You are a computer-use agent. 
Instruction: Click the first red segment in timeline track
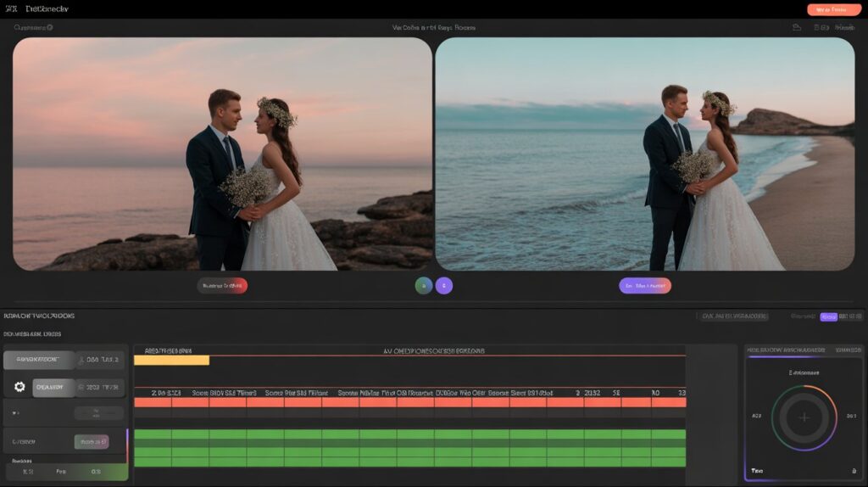153,402
